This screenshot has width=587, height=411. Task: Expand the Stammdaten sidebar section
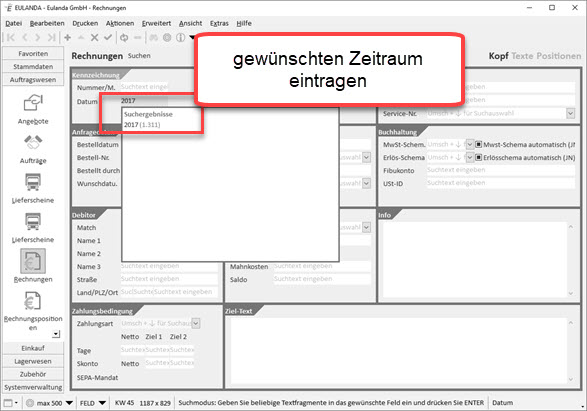(x=33, y=67)
